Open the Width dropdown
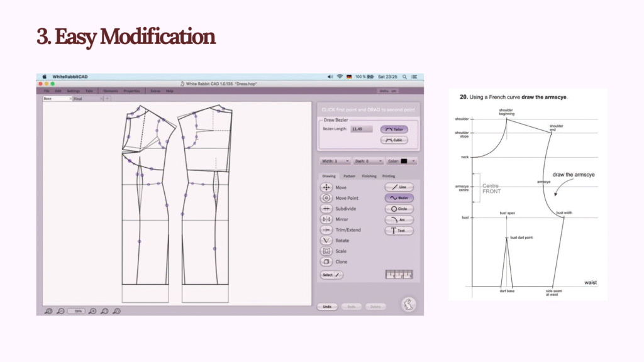The image size is (644, 362). [334, 161]
